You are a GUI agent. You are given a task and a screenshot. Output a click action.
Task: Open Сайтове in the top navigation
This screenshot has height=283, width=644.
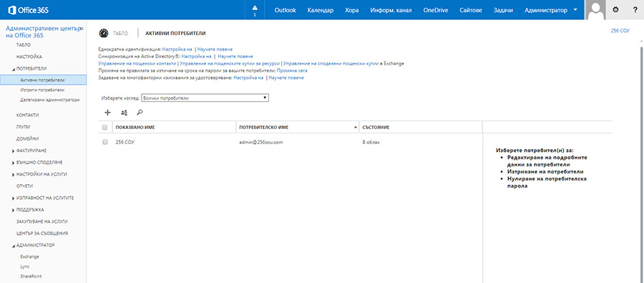pyautogui.click(x=471, y=10)
